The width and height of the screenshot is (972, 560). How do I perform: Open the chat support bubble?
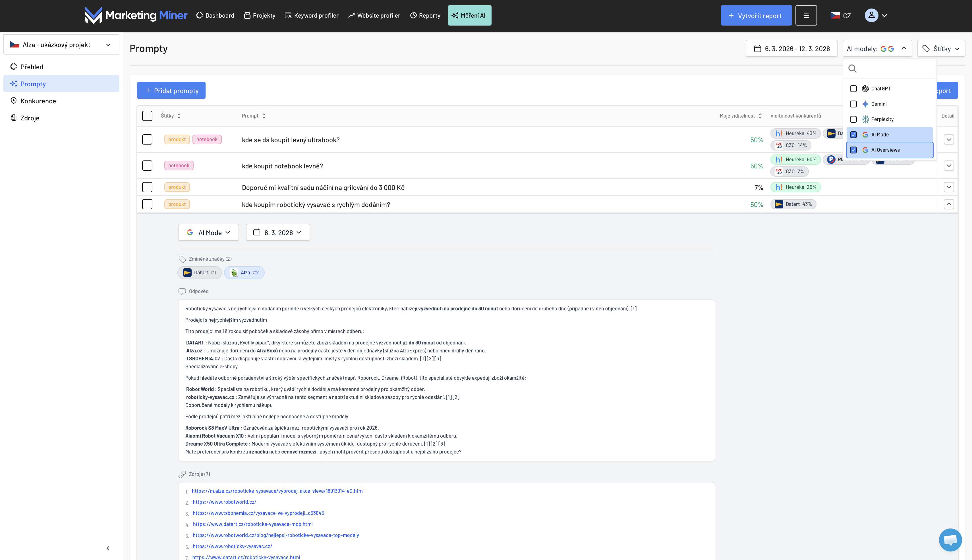click(950, 540)
